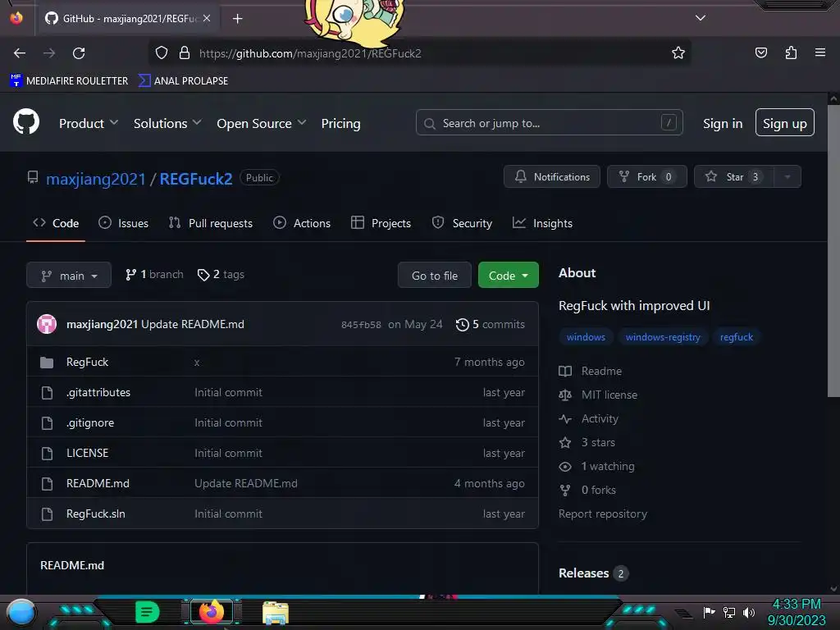Click the Windows Start orb
840x630 pixels.
pos(21,612)
